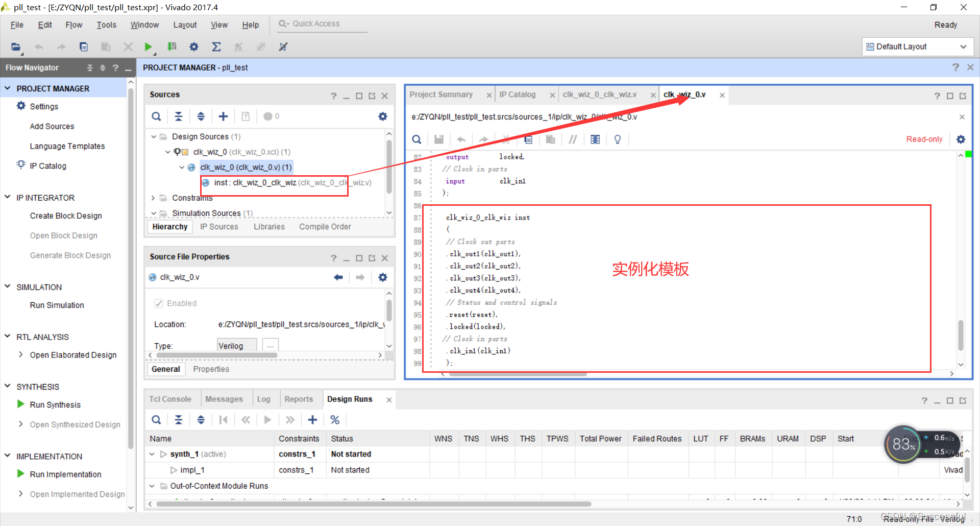
Task: Switch to Properties tab
Action: coord(211,369)
